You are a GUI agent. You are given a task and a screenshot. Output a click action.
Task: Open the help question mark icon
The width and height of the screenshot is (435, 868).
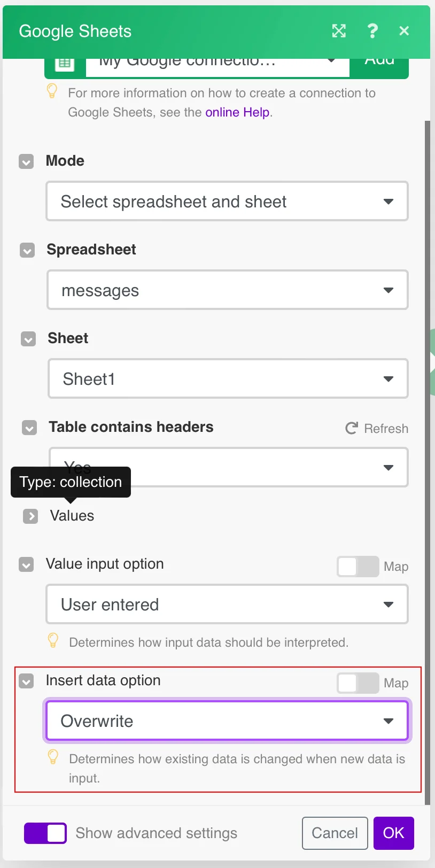click(x=372, y=31)
